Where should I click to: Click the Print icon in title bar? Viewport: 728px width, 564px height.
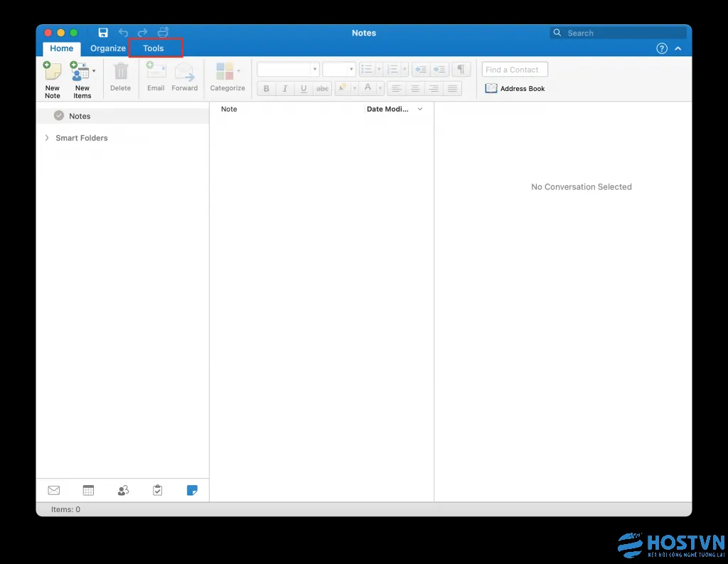coord(162,32)
